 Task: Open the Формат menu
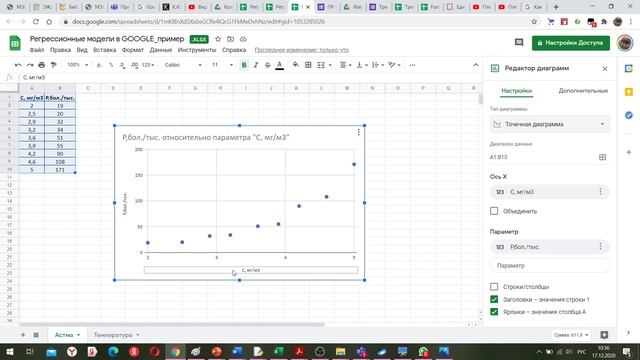pos(133,50)
